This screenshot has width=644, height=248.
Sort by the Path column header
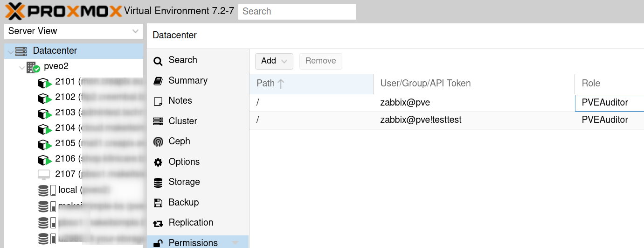[311, 84]
